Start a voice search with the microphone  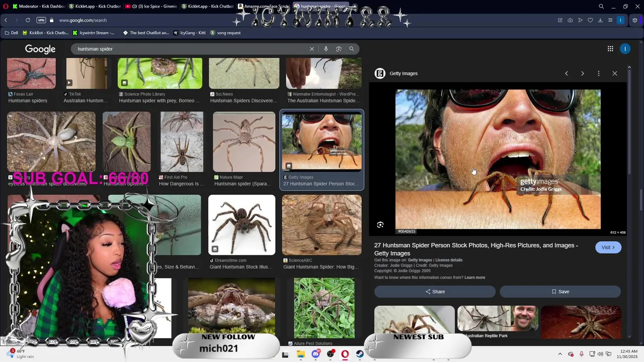pos(326,49)
